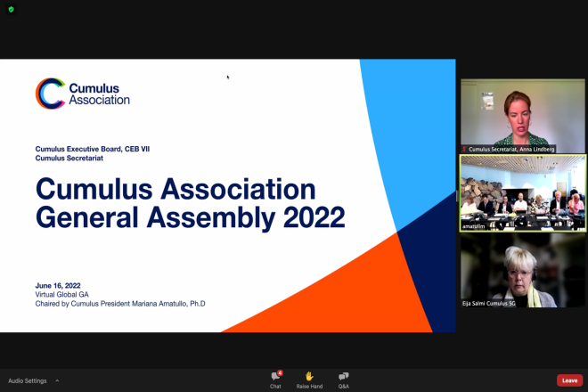Click the slide title General Assembly 2022
The height and width of the screenshot is (392, 588).
[190, 216]
